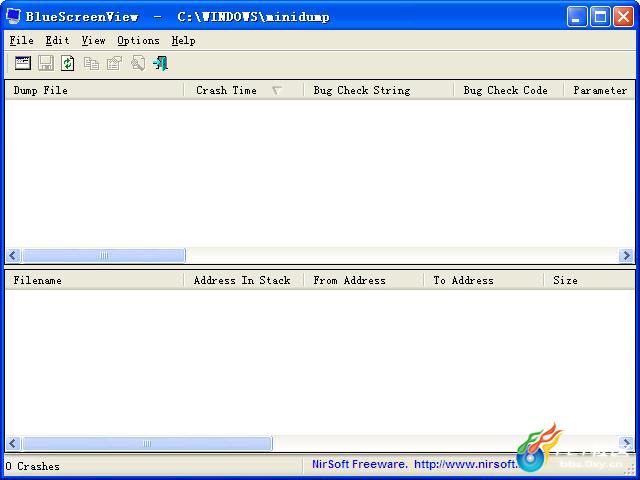
Task: Minimize the BlueScreenView window
Action: pos(577,17)
